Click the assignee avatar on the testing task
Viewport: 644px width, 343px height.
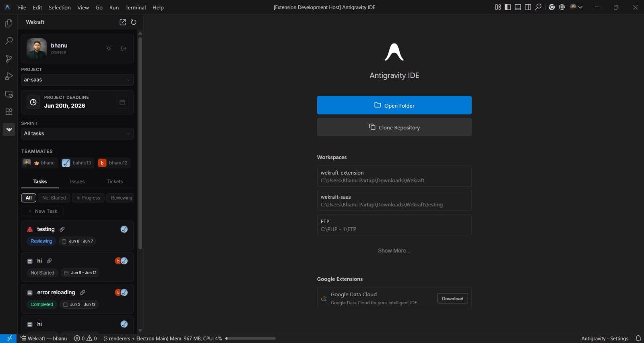click(124, 229)
